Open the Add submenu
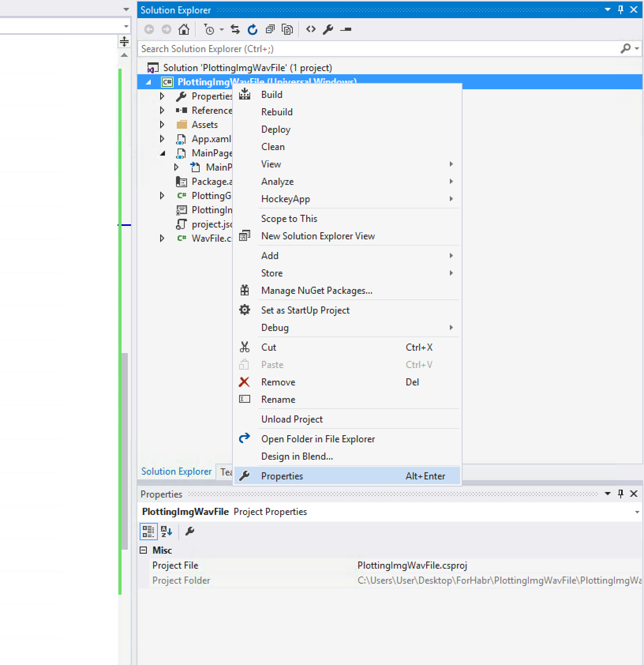The height and width of the screenshot is (665, 644). [x=348, y=256]
